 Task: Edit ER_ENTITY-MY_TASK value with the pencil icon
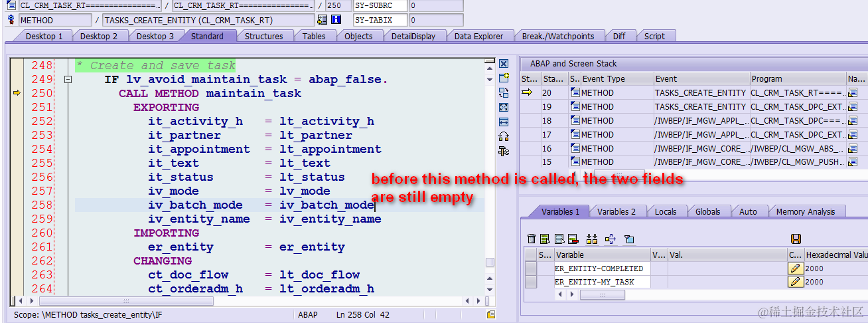(x=795, y=282)
